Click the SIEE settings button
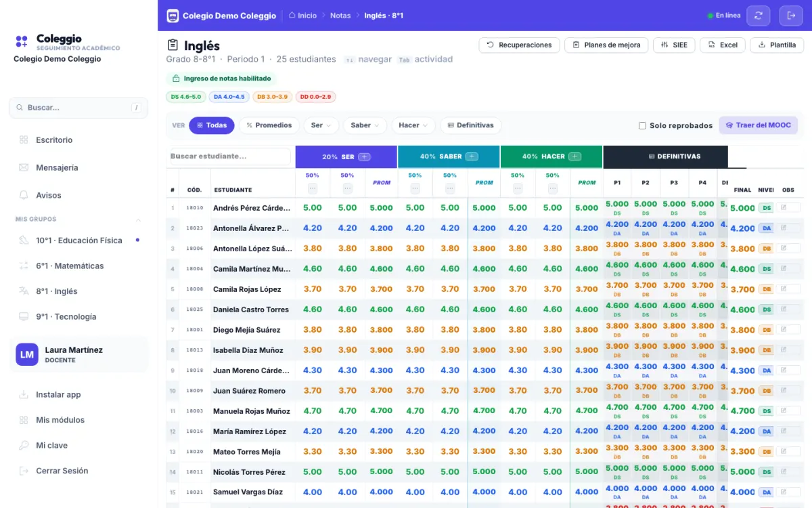Image resolution: width=812 pixels, height=508 pixels. (x=674, y=45)
